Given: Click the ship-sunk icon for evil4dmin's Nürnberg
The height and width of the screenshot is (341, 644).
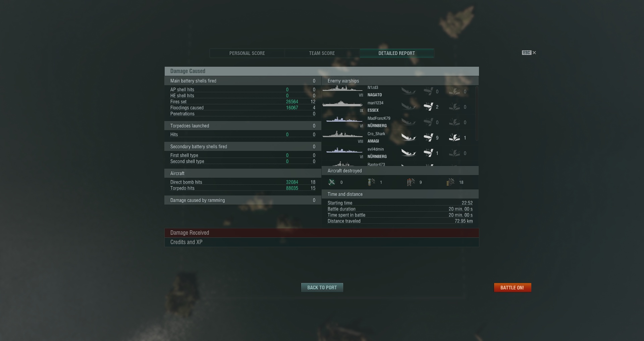Looking at the screenshot, I should coord(409,153).
